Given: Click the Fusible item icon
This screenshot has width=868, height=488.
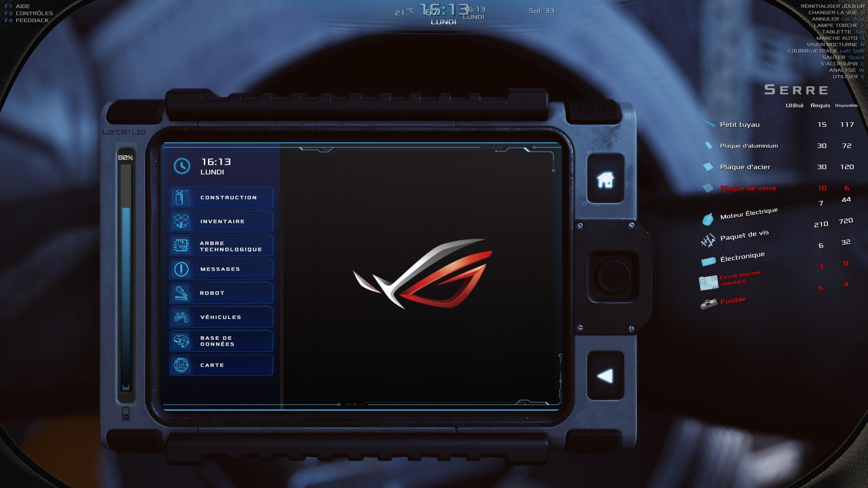Looking at the screenshot, I should [709, 304].
